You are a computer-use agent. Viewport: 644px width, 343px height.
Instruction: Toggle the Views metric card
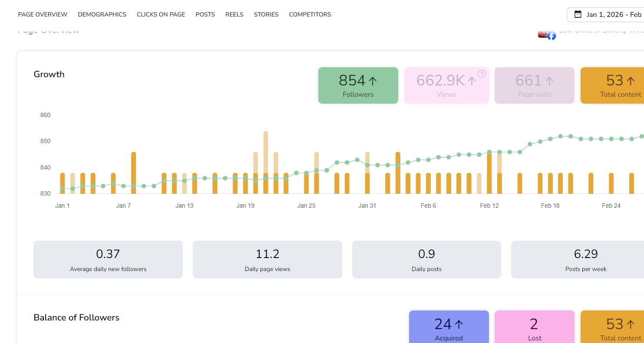(446, 85)
